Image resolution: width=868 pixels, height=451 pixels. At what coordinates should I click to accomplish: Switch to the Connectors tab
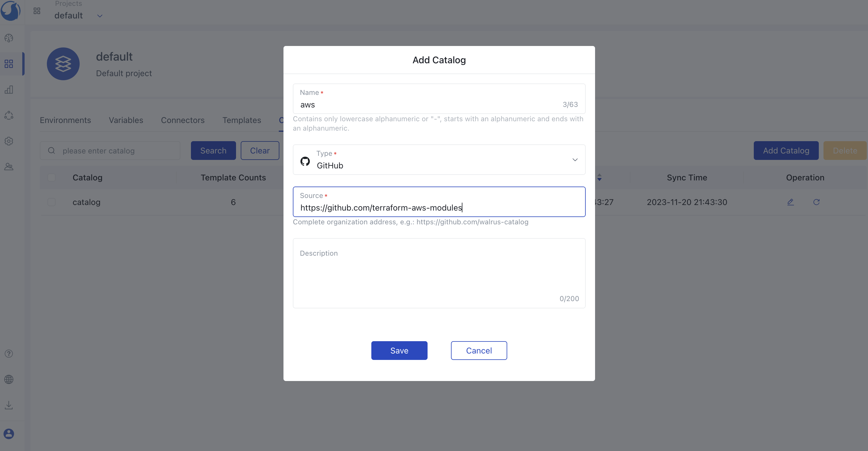182,120
